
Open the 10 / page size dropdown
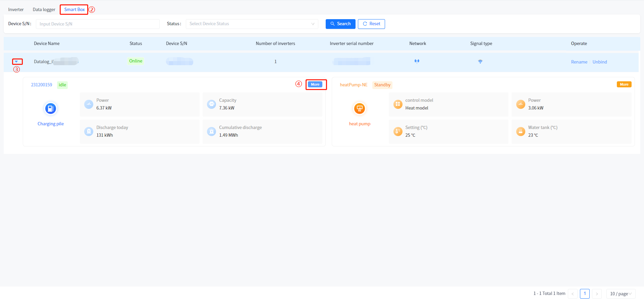[621, 294]
